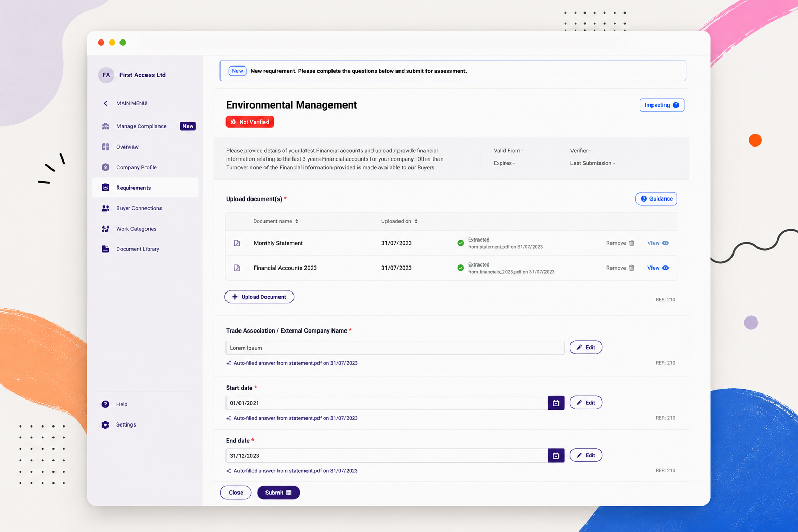
Task: Click the Monthly Statement document icon
Action: [237, 243]
